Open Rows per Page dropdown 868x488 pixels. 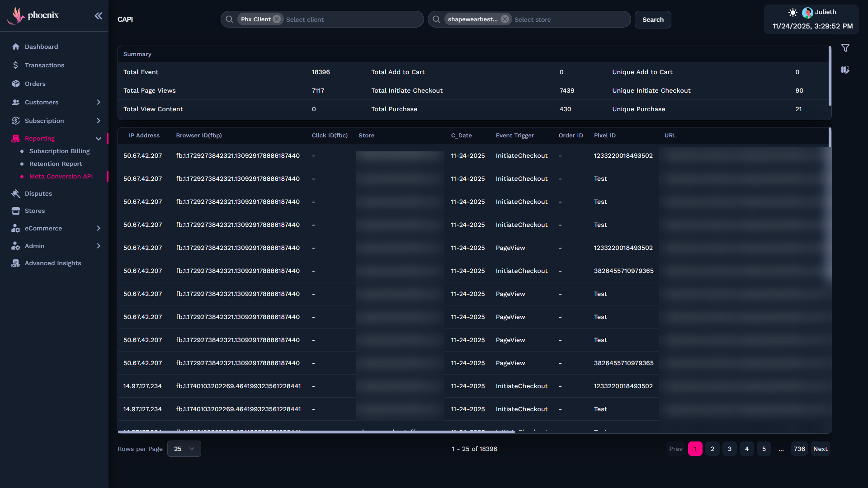pyautogui.click(x=184, y=449)
